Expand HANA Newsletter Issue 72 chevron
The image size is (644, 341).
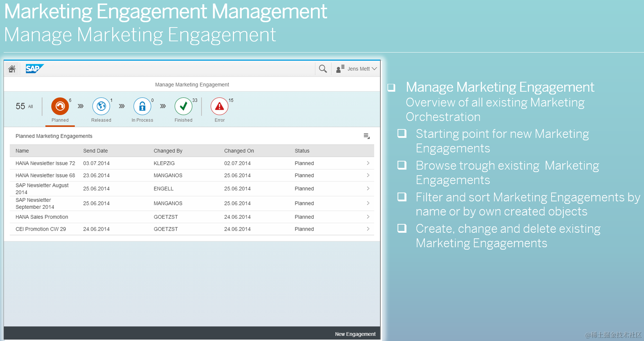[368, 163]
